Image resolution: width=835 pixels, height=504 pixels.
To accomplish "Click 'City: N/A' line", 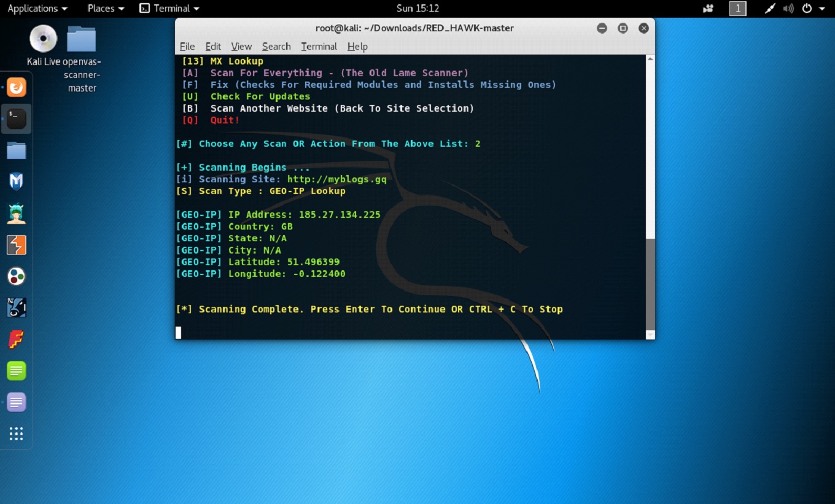I will (228, 250).
